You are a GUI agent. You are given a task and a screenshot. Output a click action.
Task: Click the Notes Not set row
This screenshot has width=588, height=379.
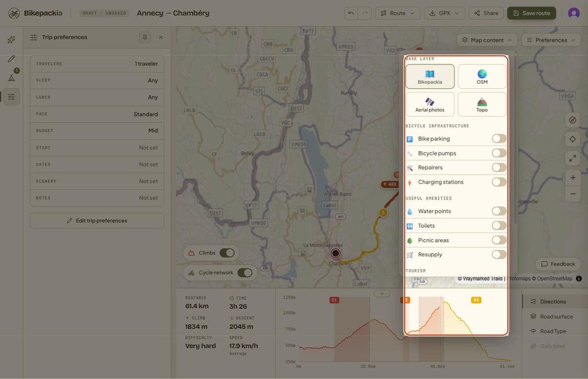[x=97, y=198]
